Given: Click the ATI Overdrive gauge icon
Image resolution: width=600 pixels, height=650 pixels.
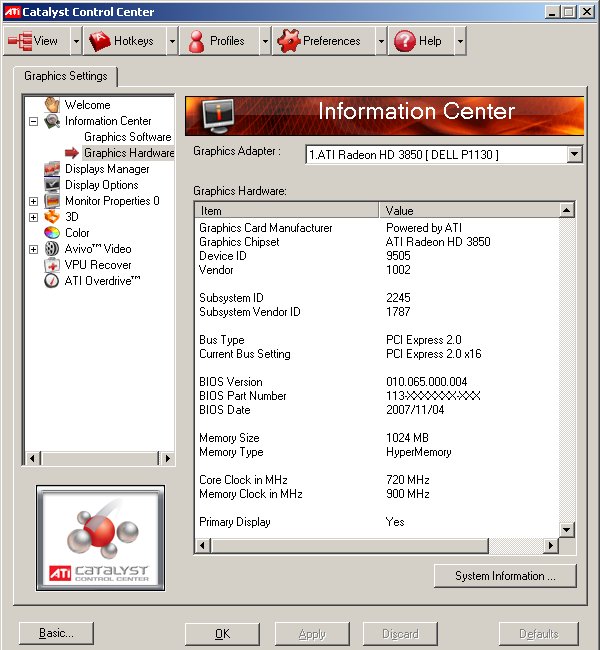Looking at the screenshot, I should [52, 281].
